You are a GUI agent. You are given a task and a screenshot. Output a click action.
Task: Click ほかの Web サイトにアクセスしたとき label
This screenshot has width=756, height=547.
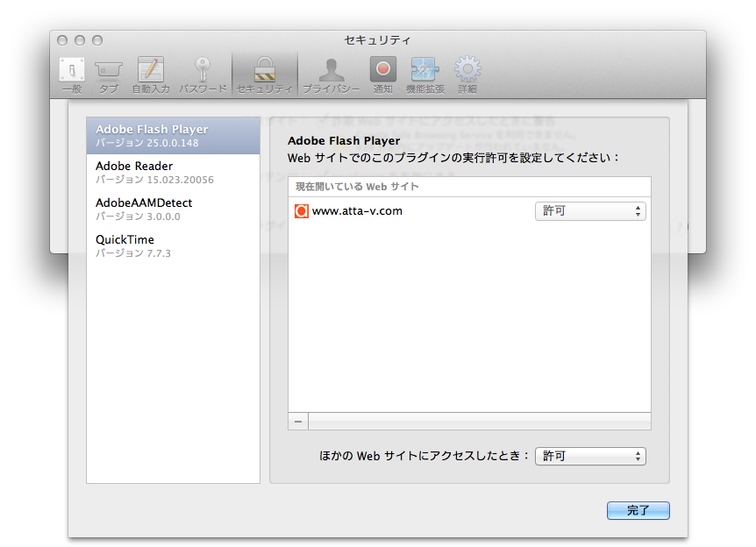[x=424, y=456]
